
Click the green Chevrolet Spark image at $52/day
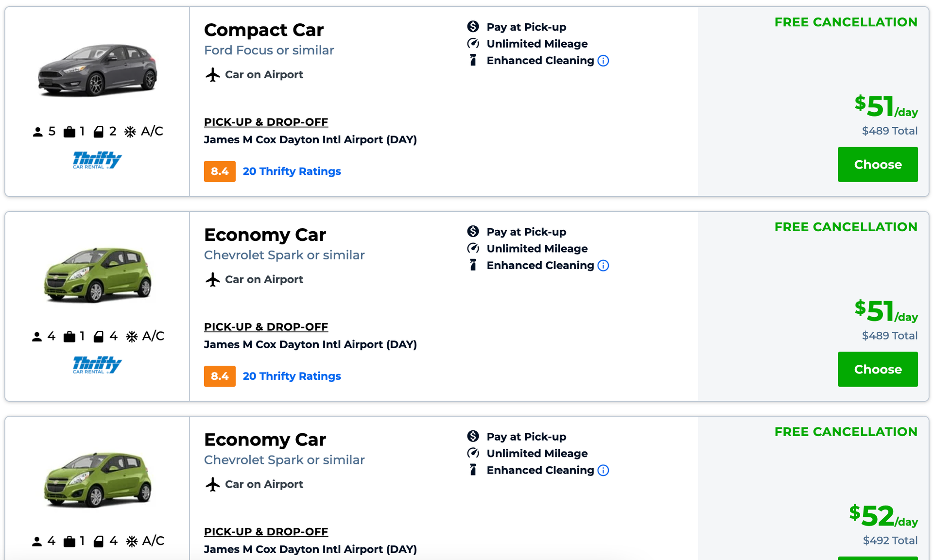tap(97, 480)
